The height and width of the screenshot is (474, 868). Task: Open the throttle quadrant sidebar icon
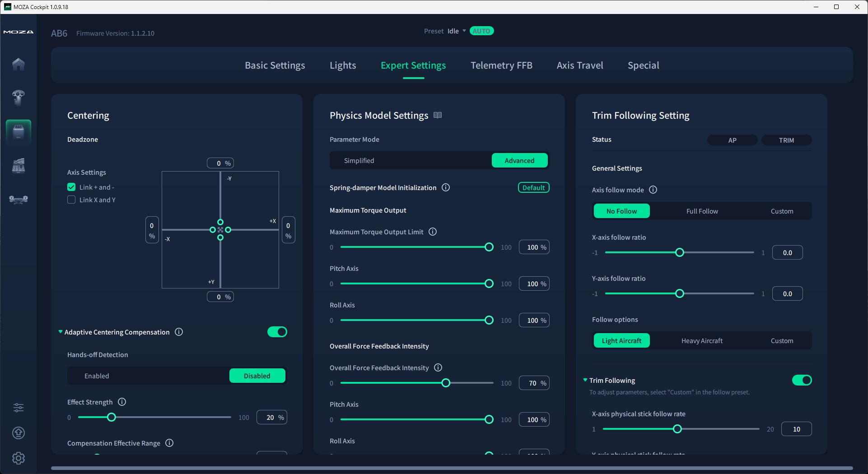pos(19,166)
